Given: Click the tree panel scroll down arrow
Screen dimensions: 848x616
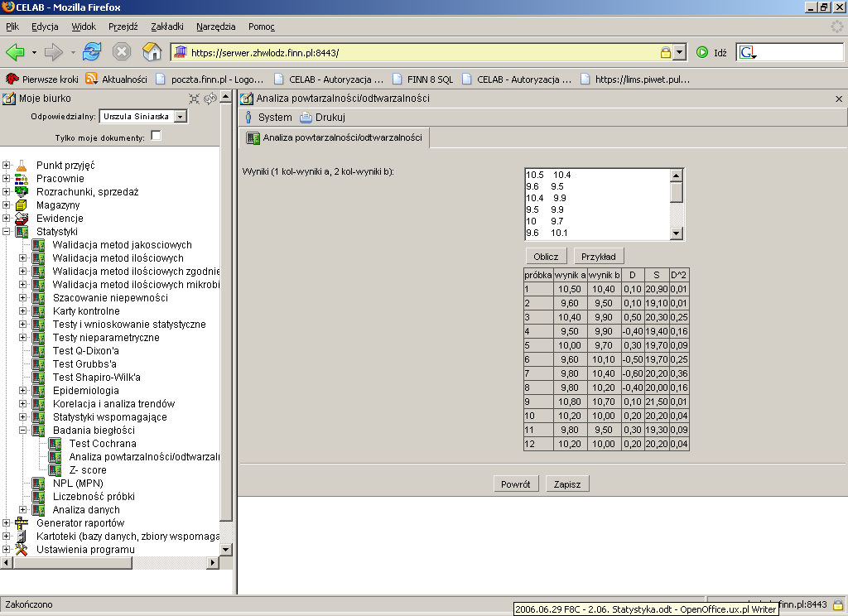Looking at the screenshot, I should (226, 550).
